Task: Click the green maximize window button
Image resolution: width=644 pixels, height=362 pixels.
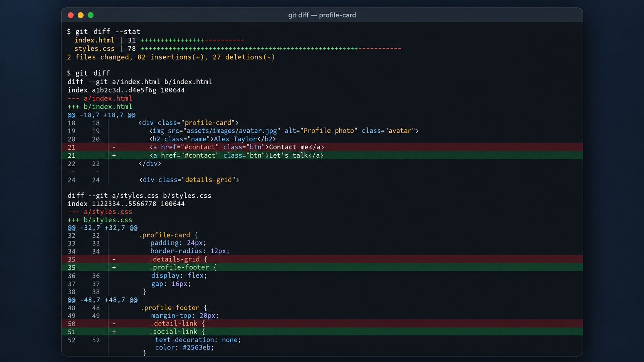Action: tap(91, 15)
